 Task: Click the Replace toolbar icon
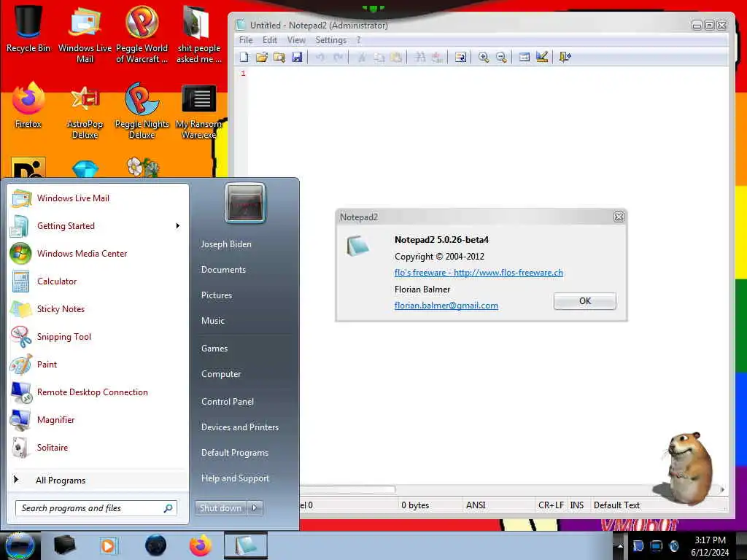tap(437, 58)
